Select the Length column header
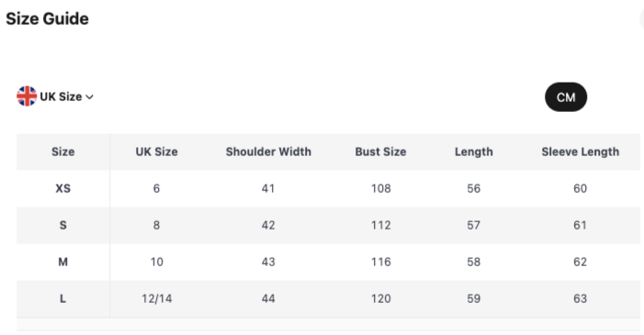 473,151
